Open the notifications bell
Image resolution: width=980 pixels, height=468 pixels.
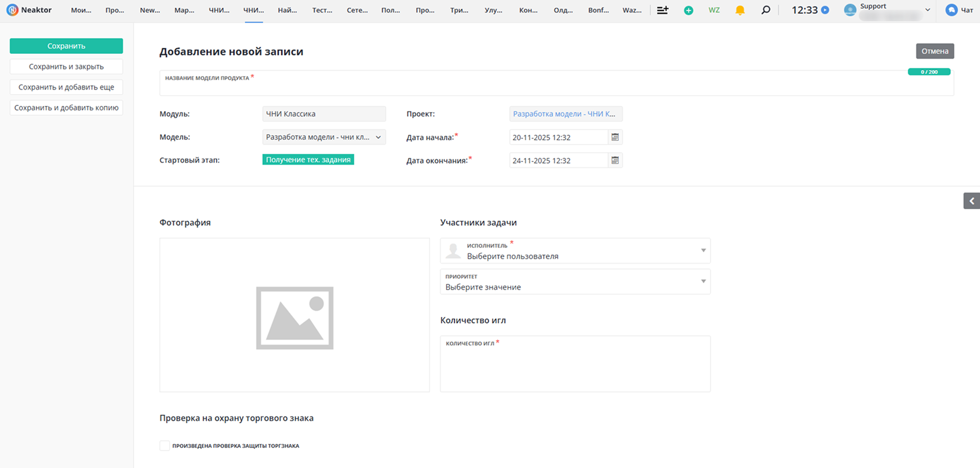(740, 10)
